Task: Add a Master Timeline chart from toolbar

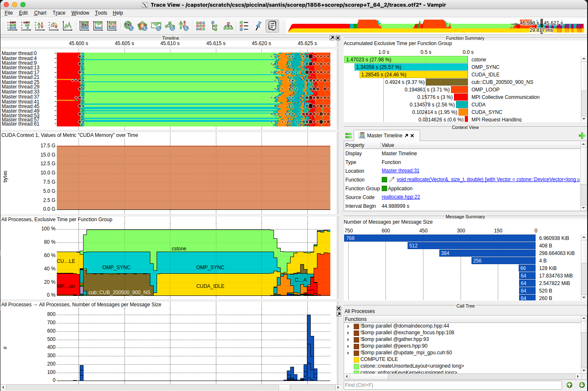Action: tap(12, 26)
